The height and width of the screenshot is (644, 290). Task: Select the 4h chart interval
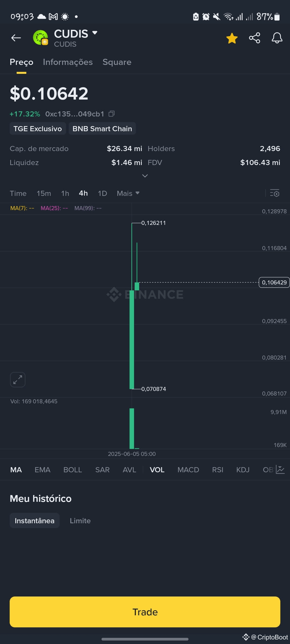click(x=83, y=193)
